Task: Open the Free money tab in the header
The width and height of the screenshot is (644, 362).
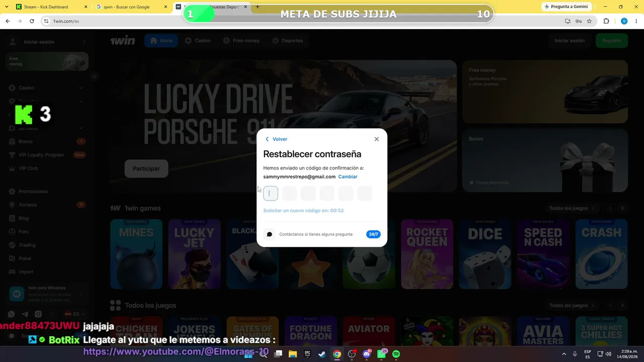Action: pos(241,41)
